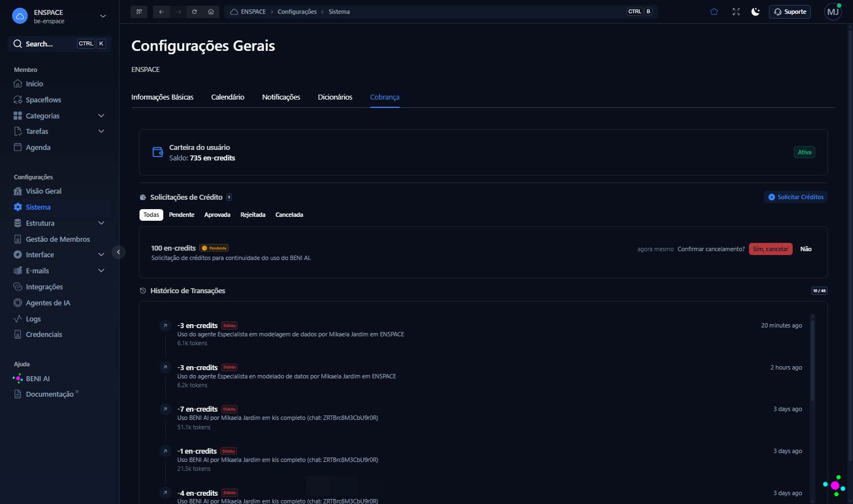The width and height of the screenshot is (853, 504).
Task: Expand Interface submenu chevron
Action: click(x=101, y=255)
